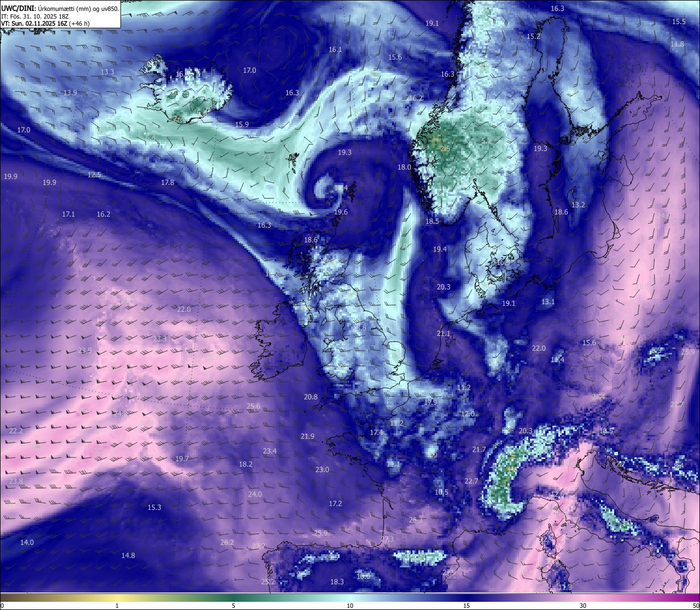Click the 20.8 value south of Ireland
Image resolution: width=700 pixels, height=610 pixels.
[x=311, y=397]
